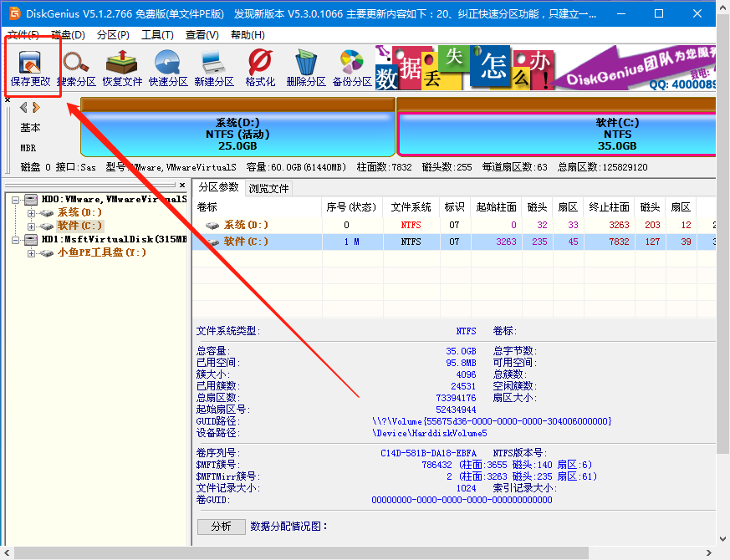Select the 系统(D:) row in partition table

point(246,225)
